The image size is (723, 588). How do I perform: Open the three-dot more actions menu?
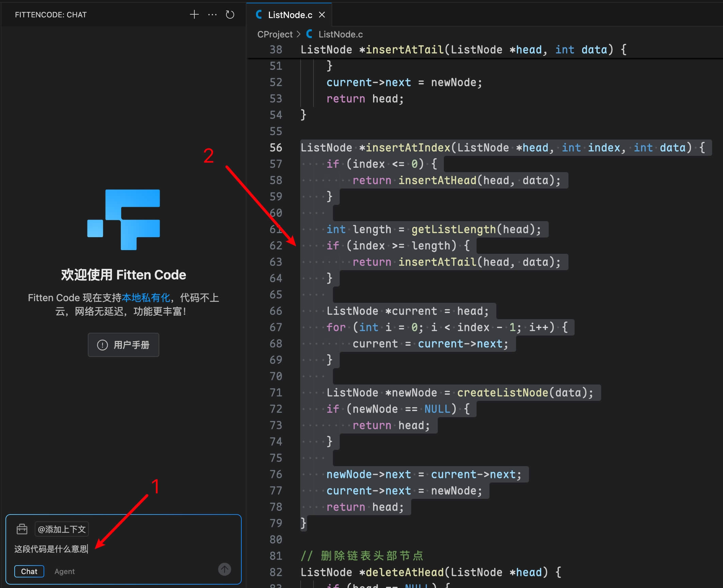[212, 15]
